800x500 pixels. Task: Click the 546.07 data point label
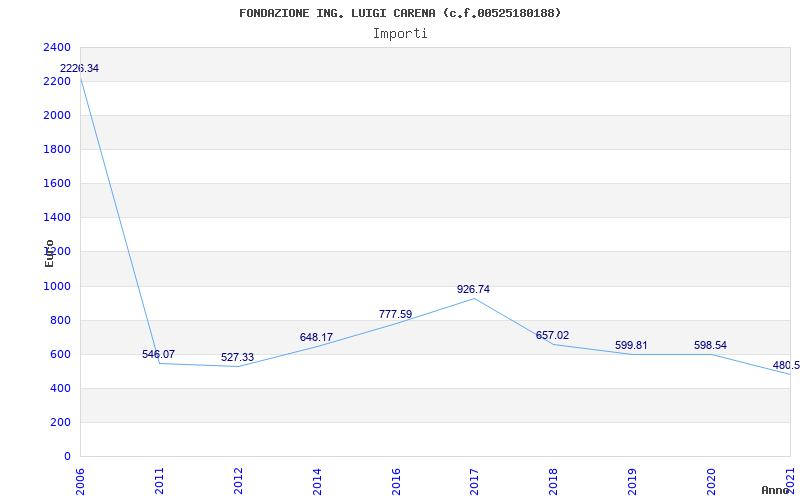(158, 354)
